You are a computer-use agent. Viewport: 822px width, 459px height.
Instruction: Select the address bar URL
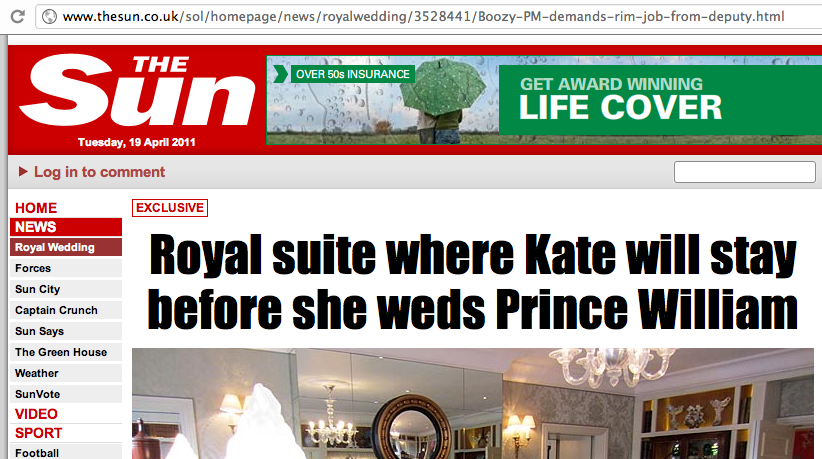[424, 17]
